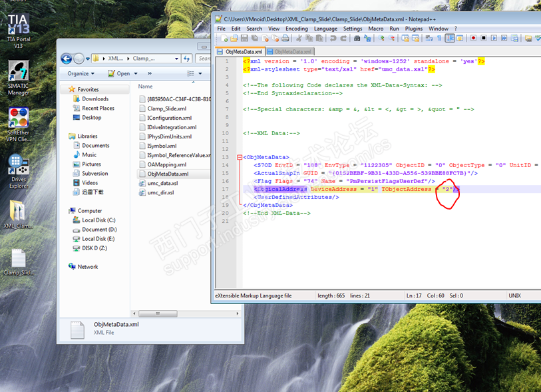Switch to the inactive ObjMetaData.xml tab
This screenshot has width=541, height=392.
coord(289,51)
